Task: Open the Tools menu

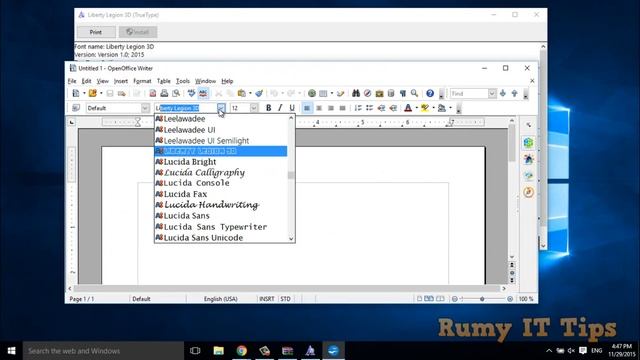Action: pyautogui.click(x=182, y=81)
